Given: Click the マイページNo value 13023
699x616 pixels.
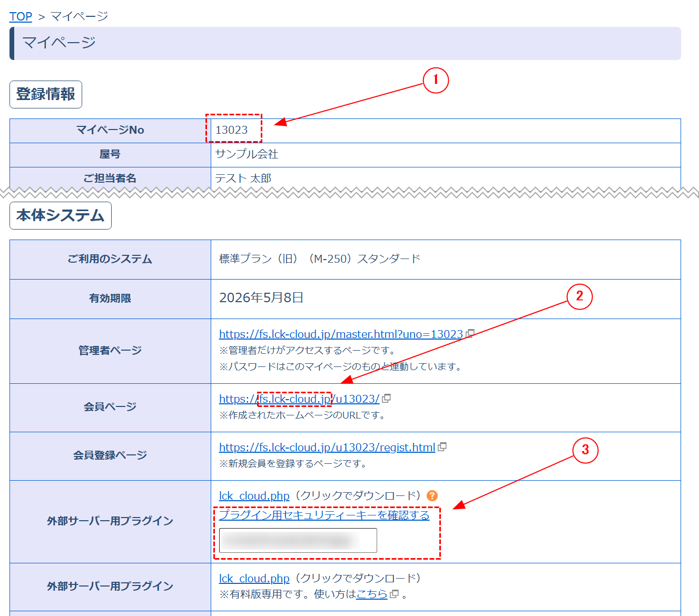Looking at the screenshot, I should point(232,130).
